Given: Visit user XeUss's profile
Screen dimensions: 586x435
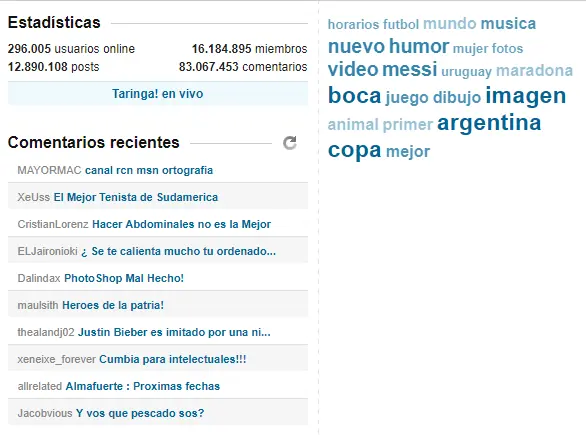Looking at the screenshot, I should (34, 197).
